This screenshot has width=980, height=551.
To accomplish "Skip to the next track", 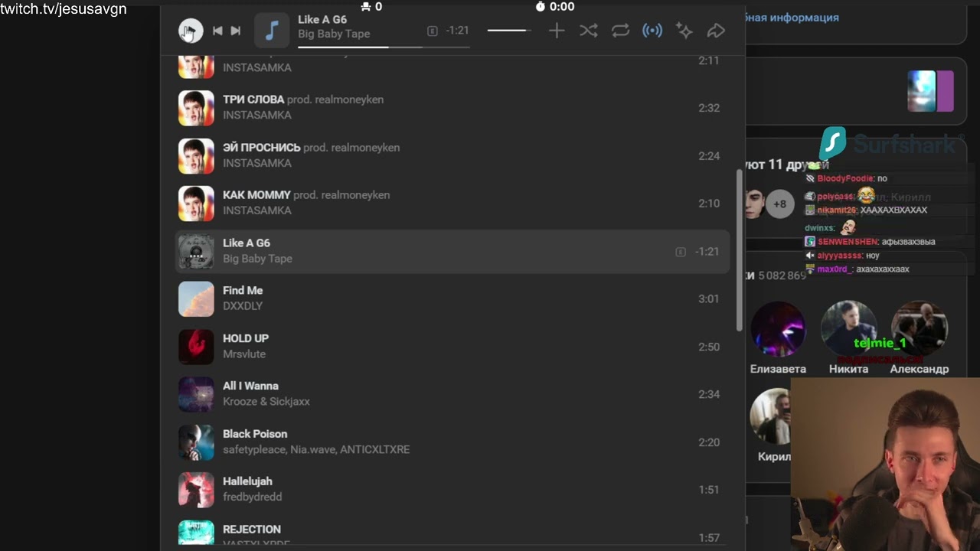I will point(236,31).
